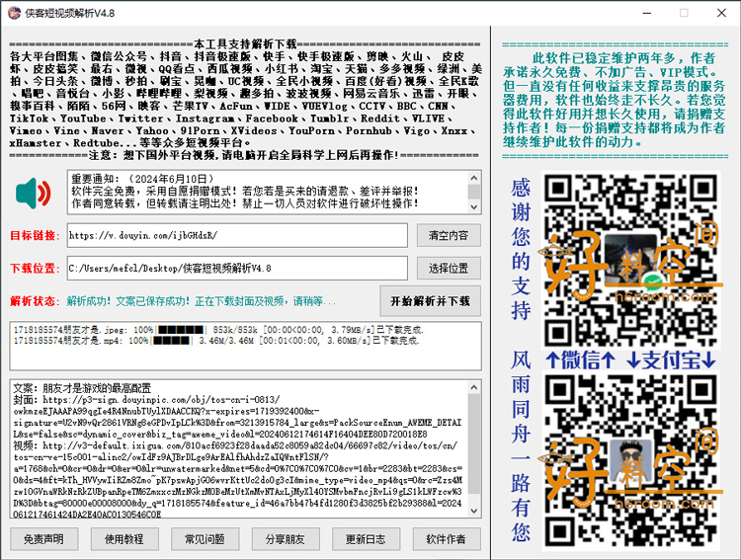Click the WeChat donation QR code
Screen dimensions: 741x560
pyautogui.click(x=631, y=260)
